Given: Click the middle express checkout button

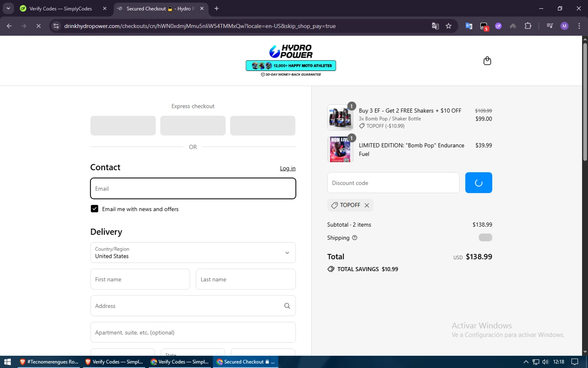Looking at the screenshot, I should coord(193,126).
